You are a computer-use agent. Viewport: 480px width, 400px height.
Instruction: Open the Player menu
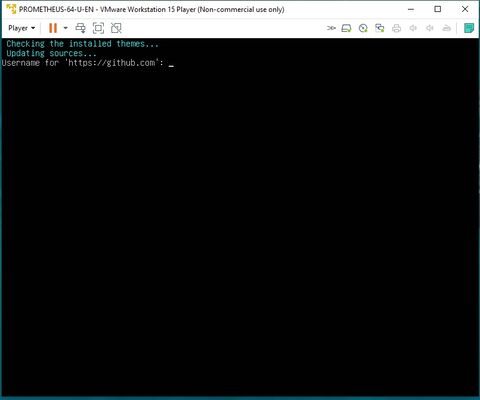pos(21,28)
